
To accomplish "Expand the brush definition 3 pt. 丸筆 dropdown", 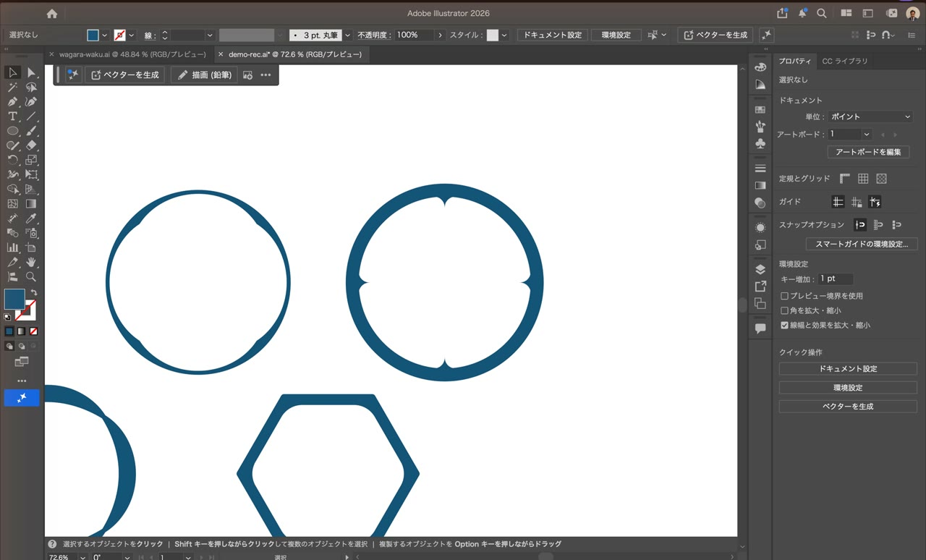I will click(x=348, y=35).
